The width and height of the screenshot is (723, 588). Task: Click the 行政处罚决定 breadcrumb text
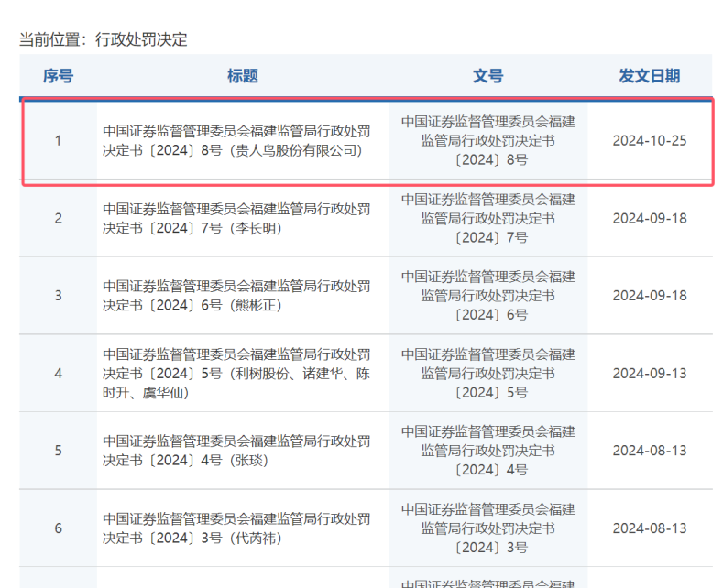point(141,39)
